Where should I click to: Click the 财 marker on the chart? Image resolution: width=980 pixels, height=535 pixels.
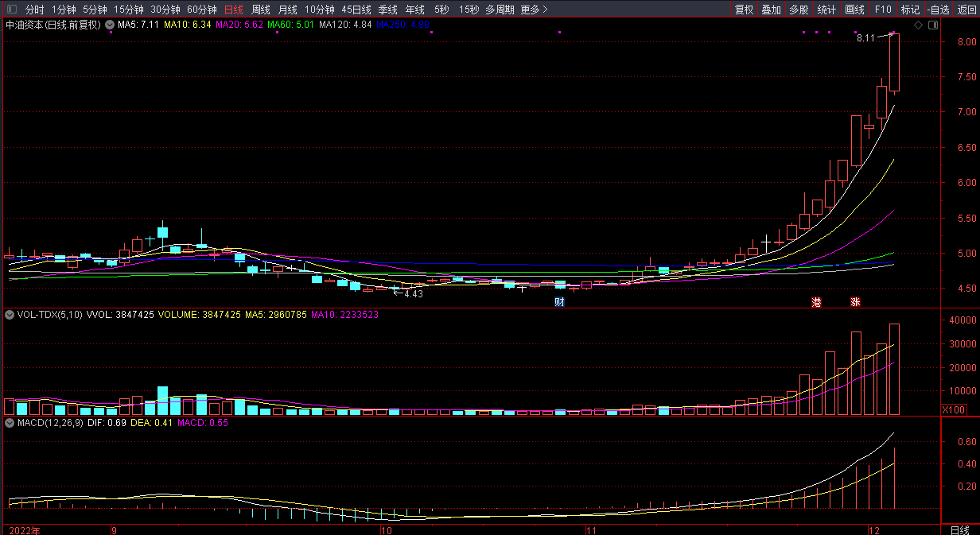click(x=559, y=302)
